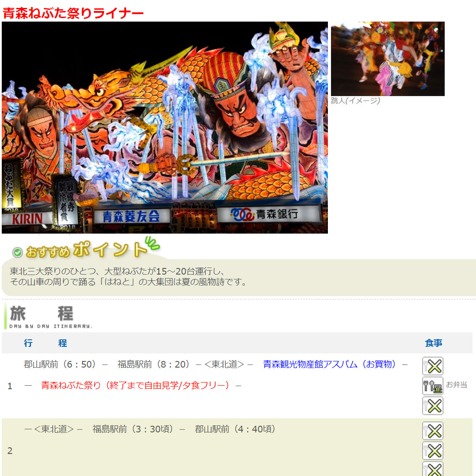Click the 青森ねぶた祭りライナー page title
This screenshot has height=476, width=476.
click(x=73, y=13)
